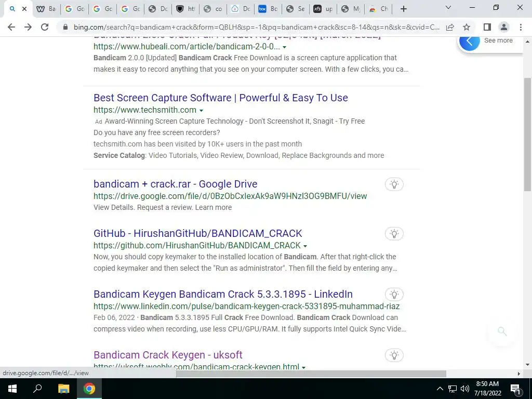Click the See more label
The image size is (532, 399).
498,41
